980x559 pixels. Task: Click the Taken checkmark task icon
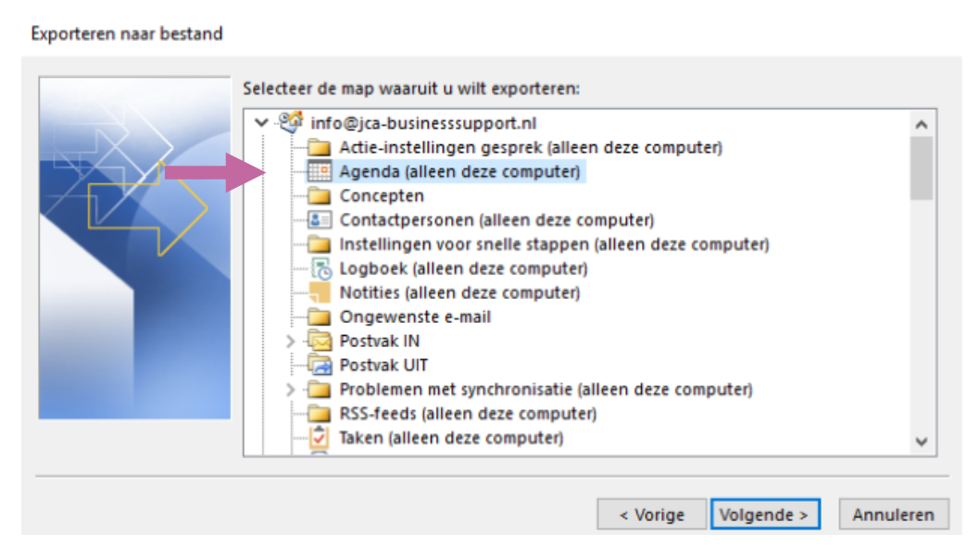[319, 437]
